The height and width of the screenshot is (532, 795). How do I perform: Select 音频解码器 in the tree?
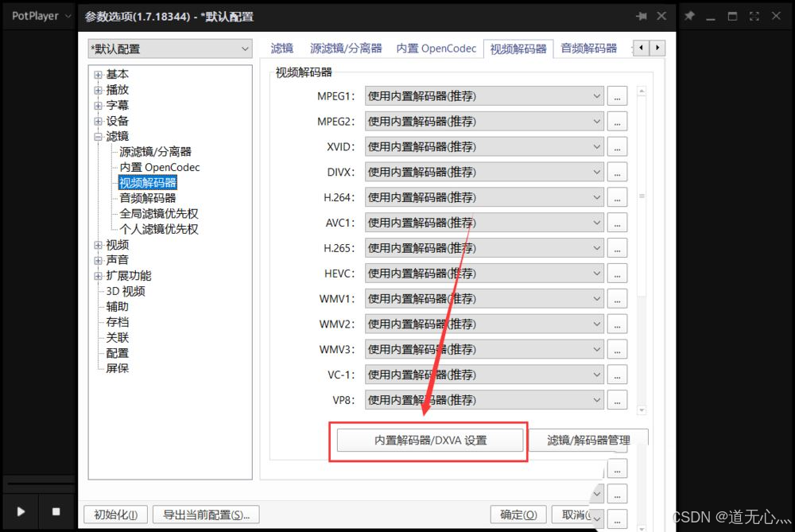click(x=148, y=198)
